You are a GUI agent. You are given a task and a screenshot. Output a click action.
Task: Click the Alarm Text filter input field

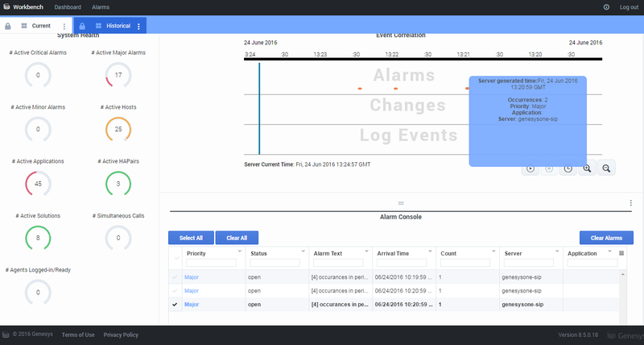point(338,263)
